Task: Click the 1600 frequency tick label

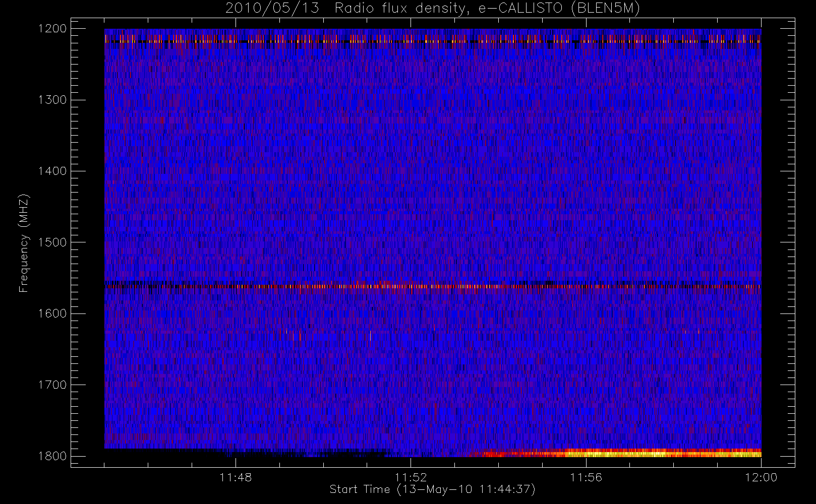Action: point(52,313)
